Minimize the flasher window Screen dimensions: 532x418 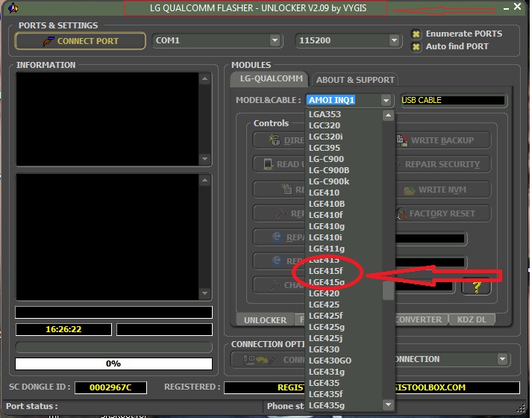pos(506,8)
